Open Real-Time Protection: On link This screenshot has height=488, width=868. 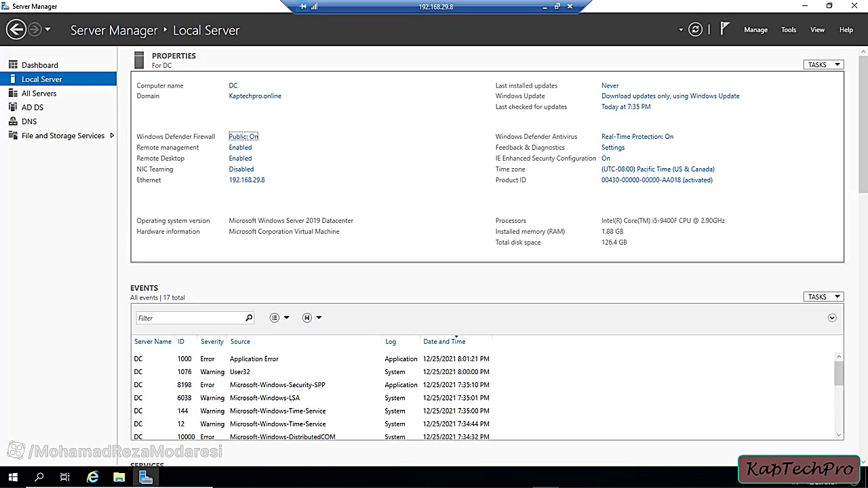point(637,136)
